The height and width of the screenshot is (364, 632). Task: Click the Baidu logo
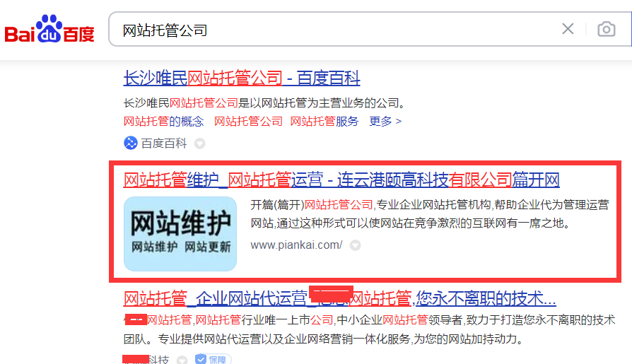[x=49, y=28]
